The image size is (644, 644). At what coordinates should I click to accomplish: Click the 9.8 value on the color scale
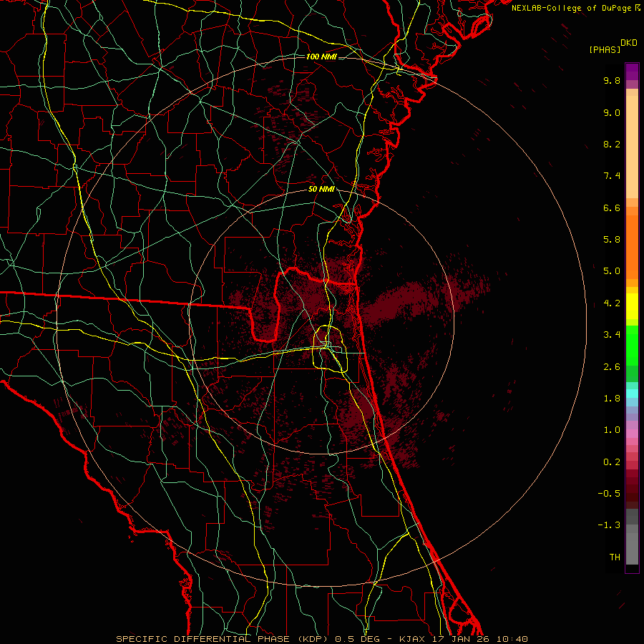[612, 80]
